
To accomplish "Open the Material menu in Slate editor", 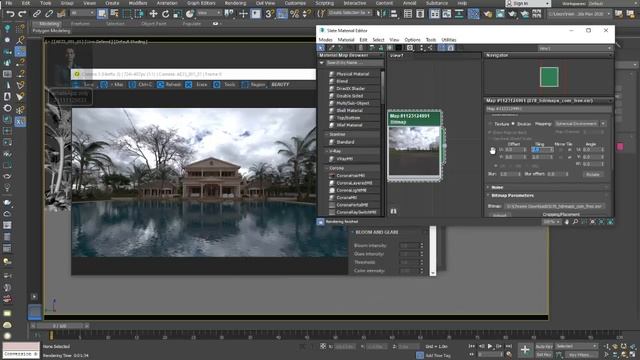I will 346,40.
